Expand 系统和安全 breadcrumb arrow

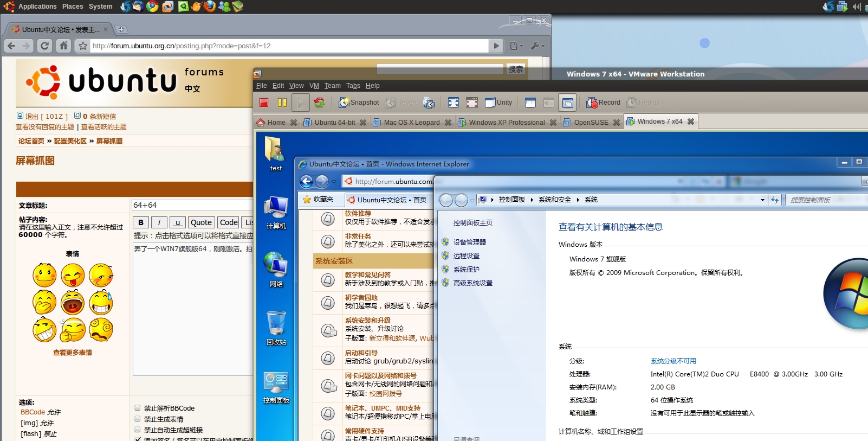(x=578, y=200)
